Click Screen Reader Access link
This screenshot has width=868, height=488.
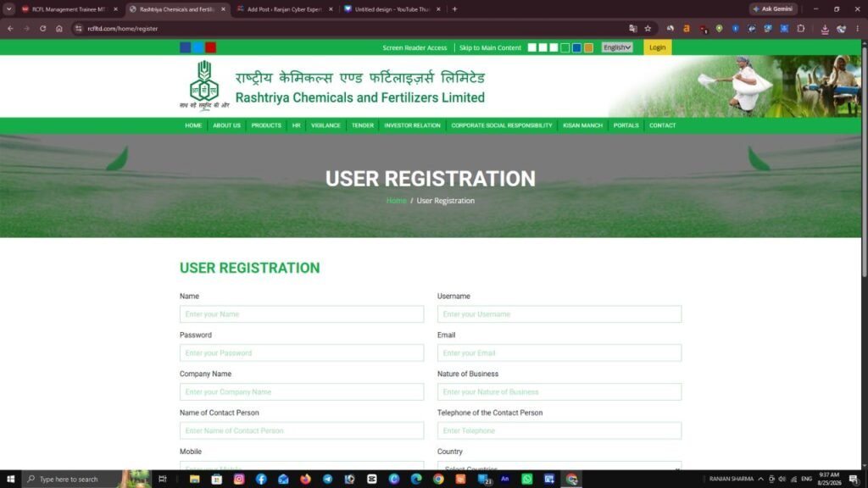point(415,47)
